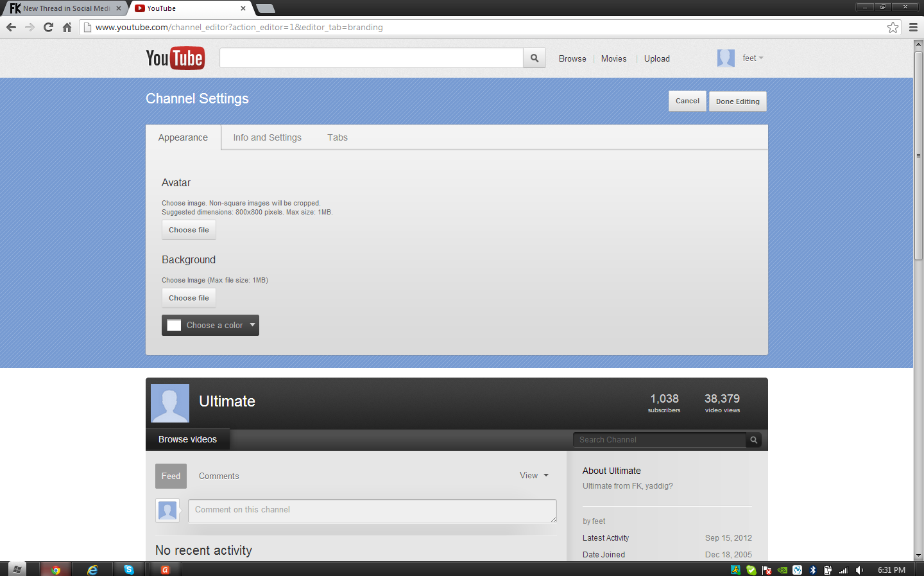The image size is (924, 576).
Task: Open Internet Explorer from the taskbar
Action: [x=92, y=570]
